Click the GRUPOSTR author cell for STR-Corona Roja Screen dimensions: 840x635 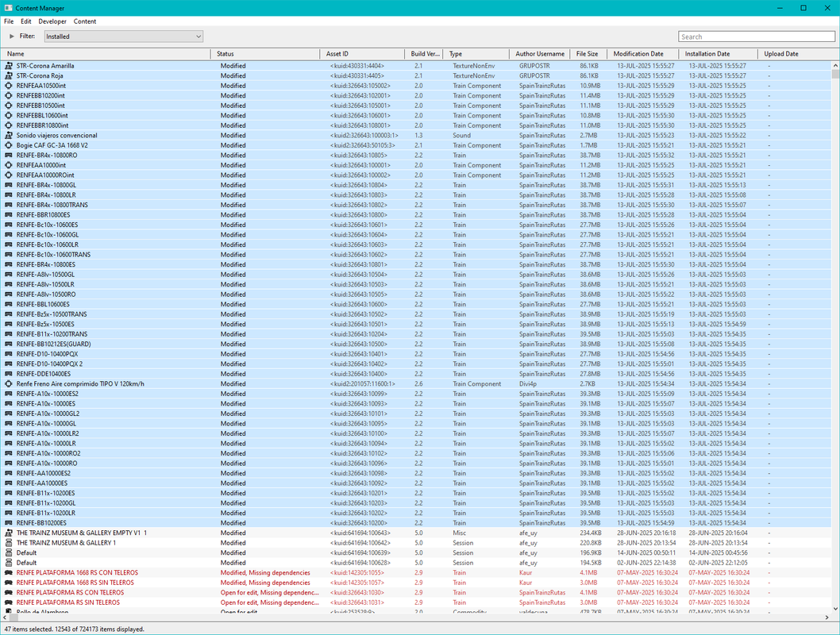click(x=534, y=75)
